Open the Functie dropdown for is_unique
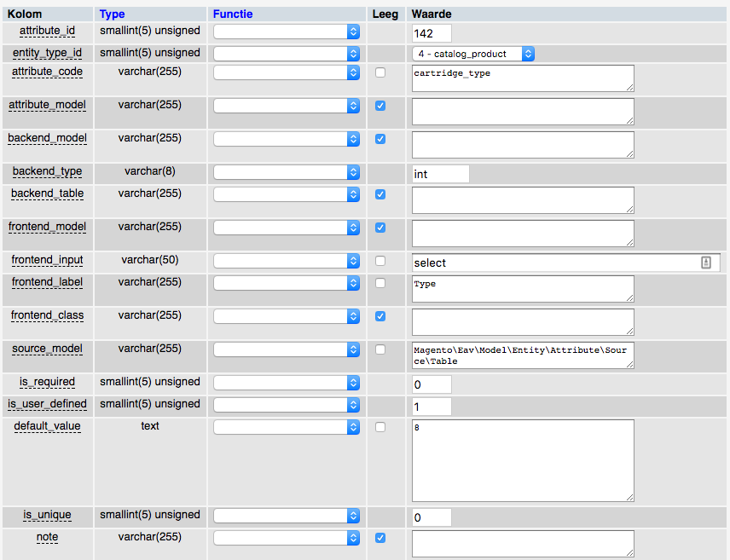Viewport: 730px width, 560px height. [286, 516]
